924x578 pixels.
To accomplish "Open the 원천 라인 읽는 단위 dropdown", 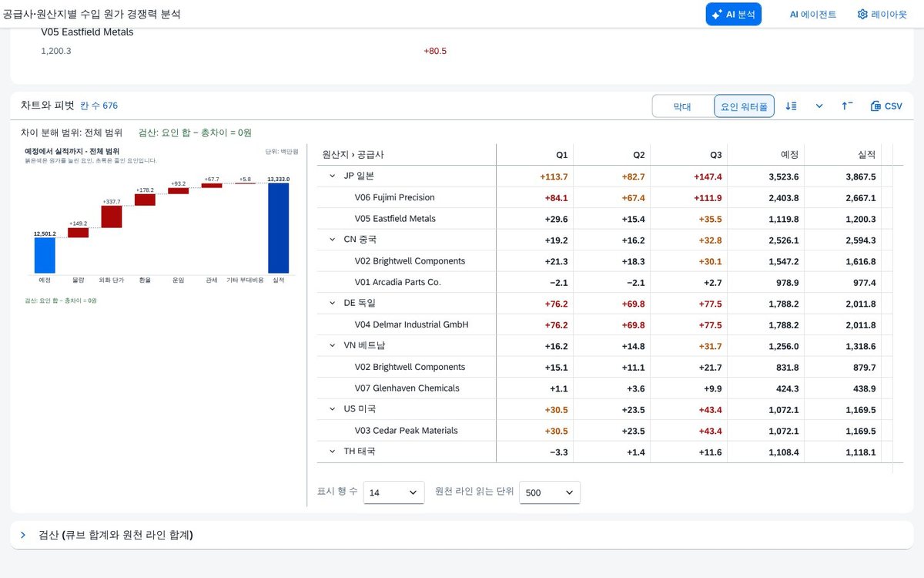I will click(x=550, y=492).
